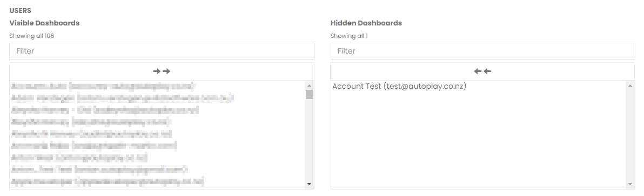The width and height of the screenshot is (644, 196).
Task: Click the empty scrollbar track in Hidden Dashboards
Action: tap(630, 135)
